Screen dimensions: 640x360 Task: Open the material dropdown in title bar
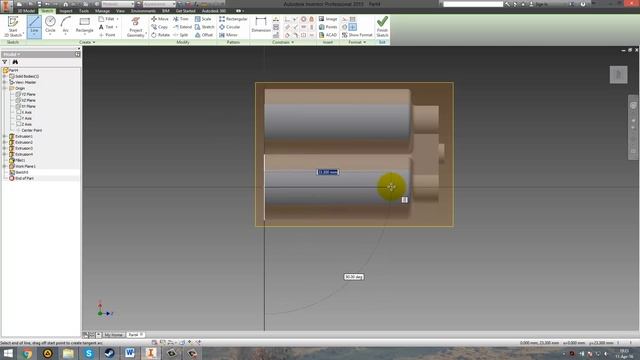click(117, 4)
